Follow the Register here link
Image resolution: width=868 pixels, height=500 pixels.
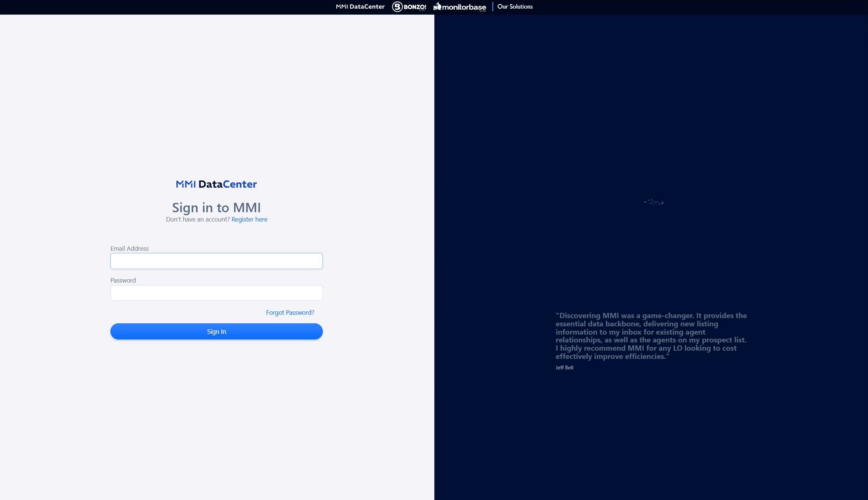249,219
